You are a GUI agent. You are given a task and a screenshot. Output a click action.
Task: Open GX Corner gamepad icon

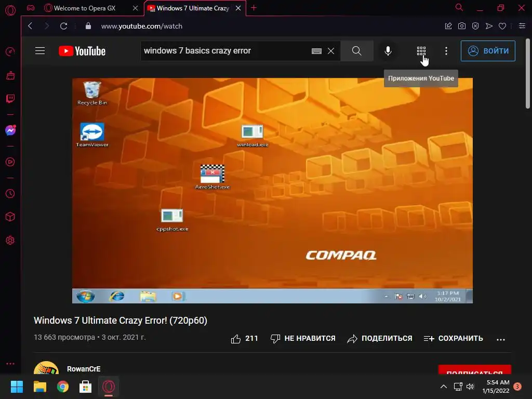[x=31, y=8]
